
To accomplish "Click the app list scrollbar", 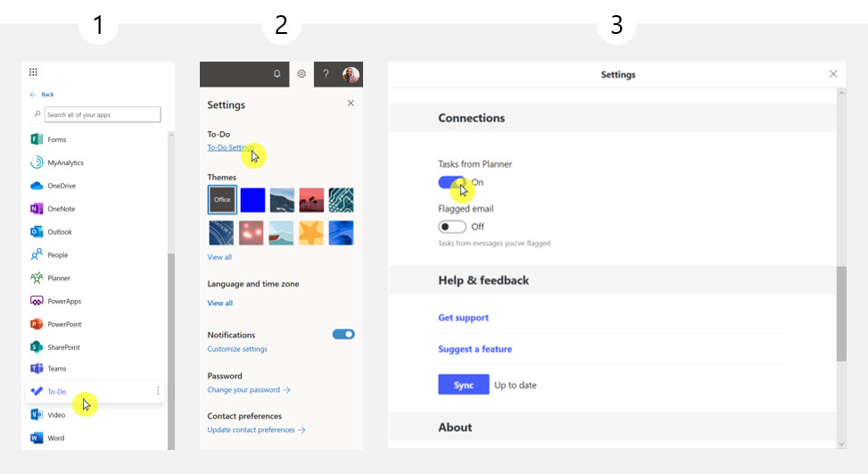I will coord(171,352).
